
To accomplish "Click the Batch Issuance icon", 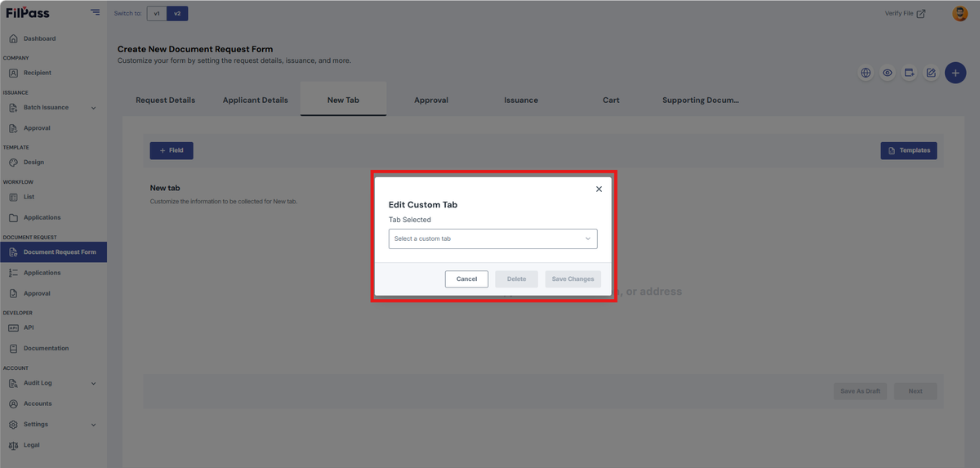I will [13, 108].
